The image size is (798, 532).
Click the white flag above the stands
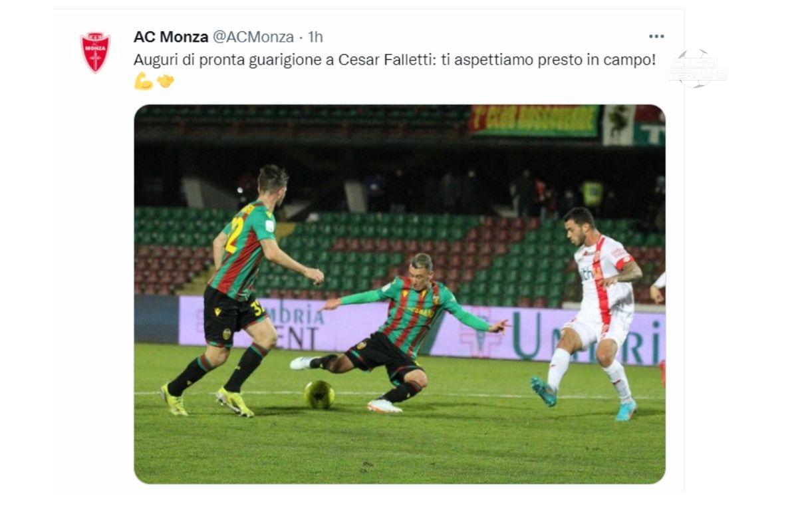618,124
